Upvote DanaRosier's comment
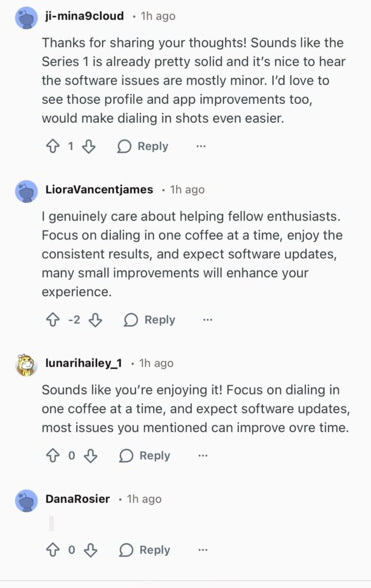The height and width of the screenshot is (588, 371). 54,550
